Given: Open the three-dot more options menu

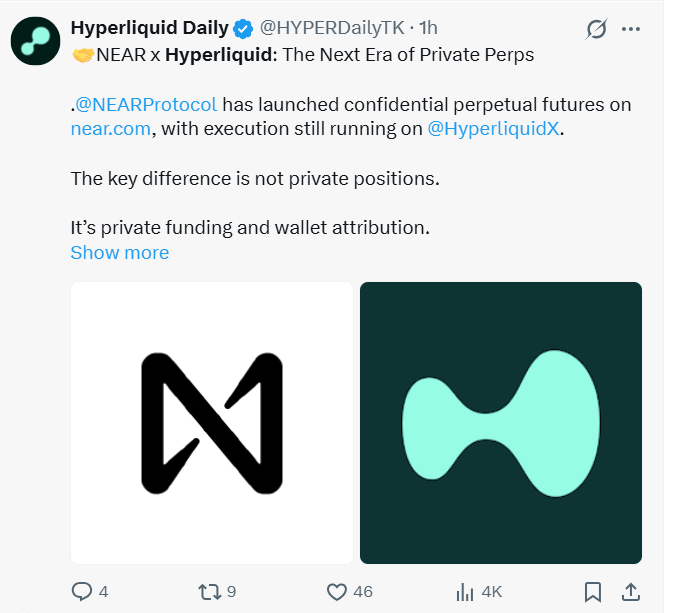Looking at the screenshot, I should pos(630,29).
